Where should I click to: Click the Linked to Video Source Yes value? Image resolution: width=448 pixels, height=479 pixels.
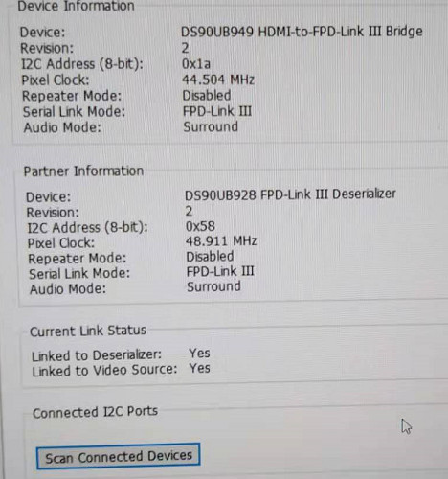point(200,368)
